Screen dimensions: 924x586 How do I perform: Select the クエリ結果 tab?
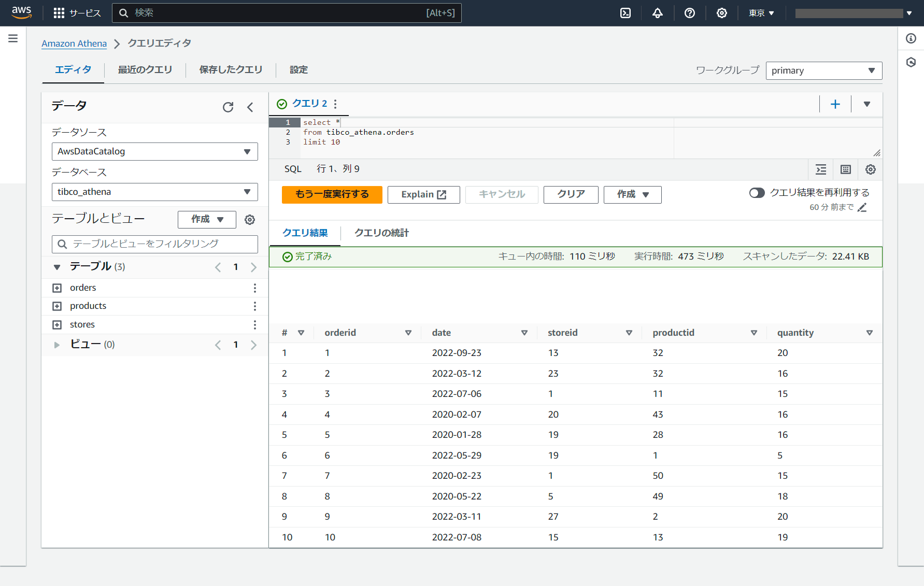(305, 233)
